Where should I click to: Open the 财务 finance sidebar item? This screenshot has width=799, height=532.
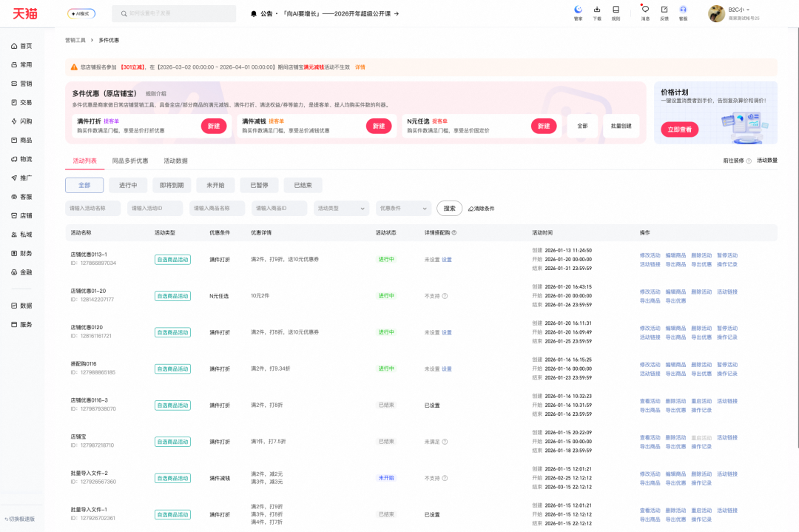click(x=21, y=253)
